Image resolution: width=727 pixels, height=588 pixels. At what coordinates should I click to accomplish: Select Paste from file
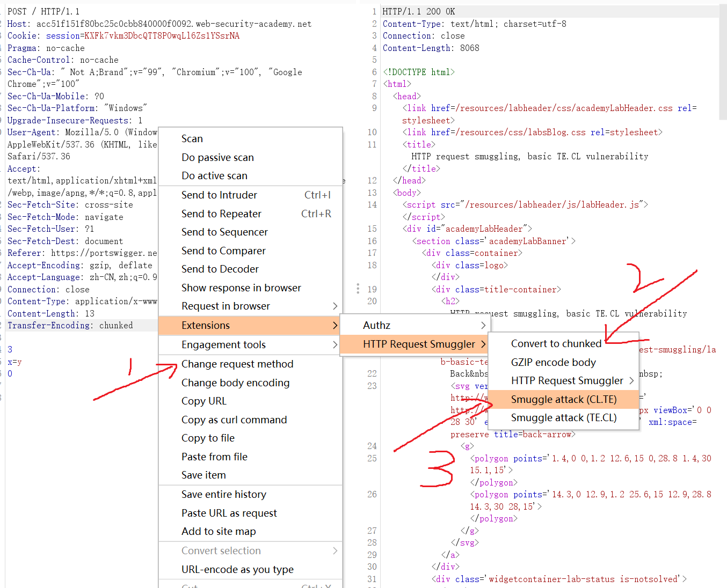[250, 457]
